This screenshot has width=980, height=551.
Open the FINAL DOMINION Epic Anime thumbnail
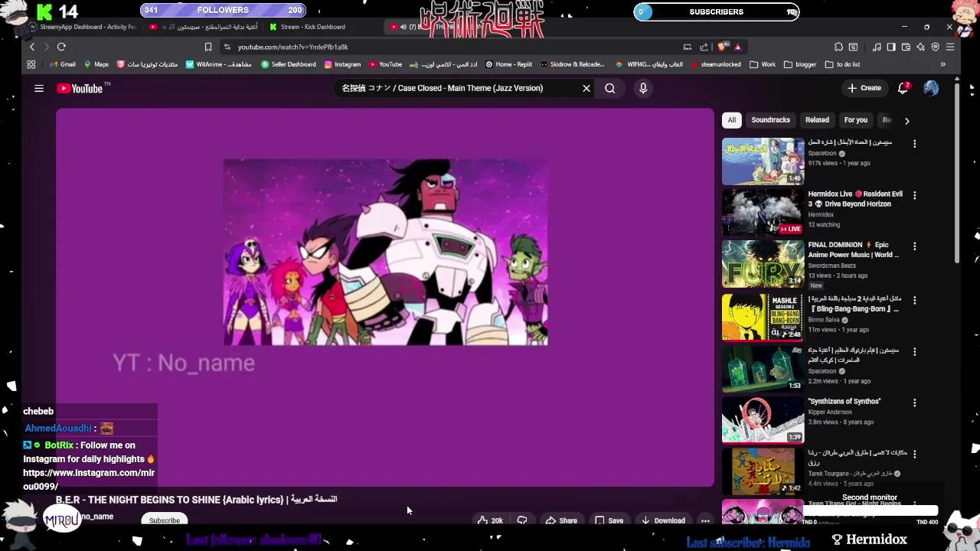(763, 264)
